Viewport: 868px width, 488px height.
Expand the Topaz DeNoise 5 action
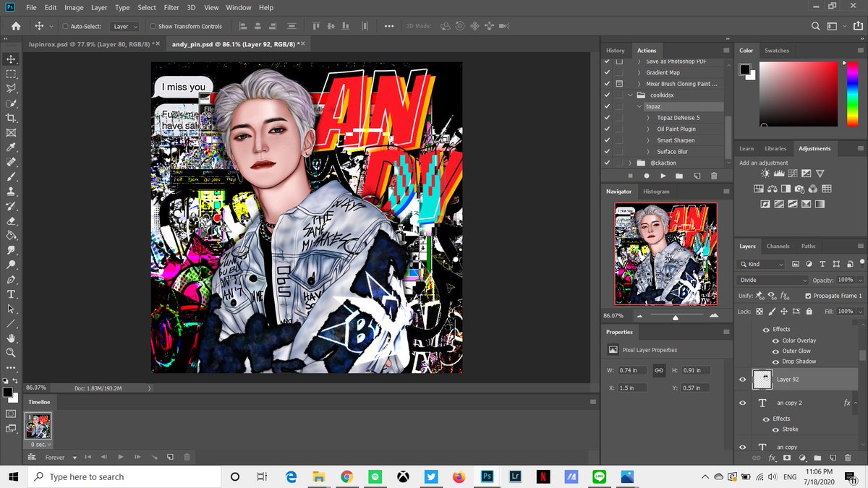[x=649, y=118]
